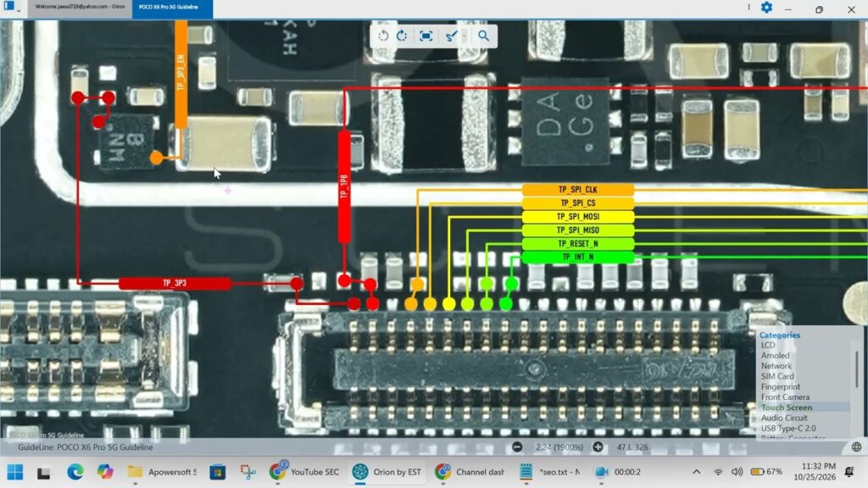Switch to the seo.txt Notepad window

pyautogui.click(x=551, y=472)
